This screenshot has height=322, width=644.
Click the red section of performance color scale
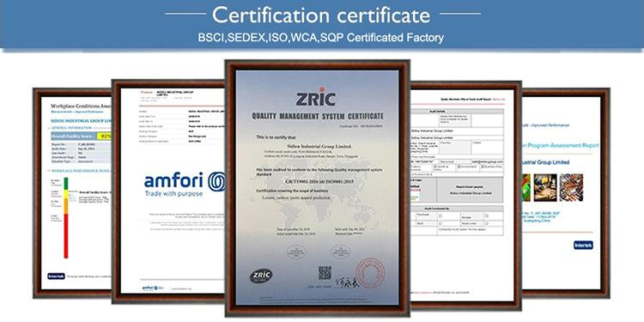66,236
